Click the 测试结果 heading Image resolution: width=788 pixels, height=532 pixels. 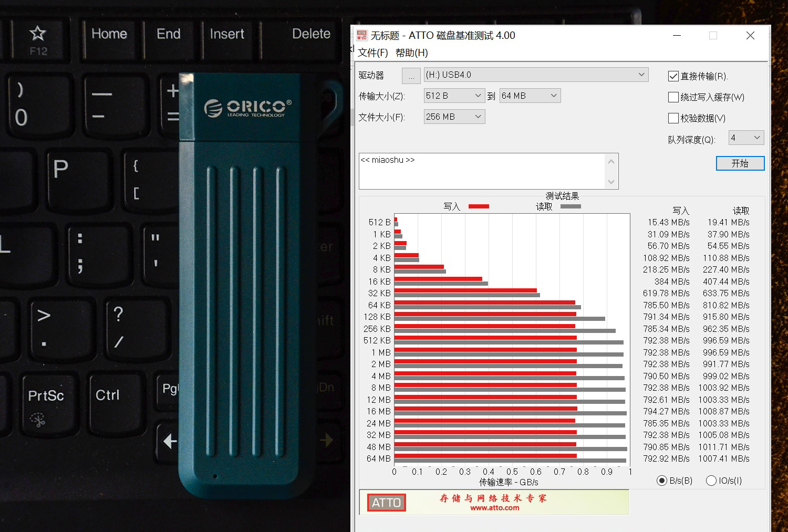click(562, 196)
